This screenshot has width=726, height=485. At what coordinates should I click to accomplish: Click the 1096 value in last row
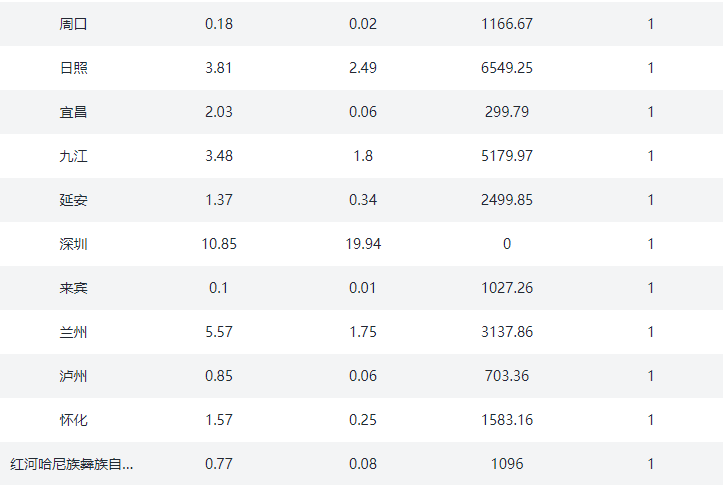tap(507, 464)
